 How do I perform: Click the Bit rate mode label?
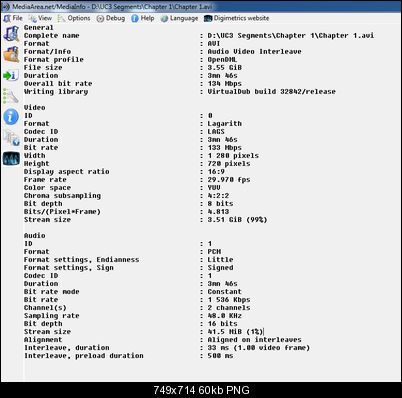coord(52,291)
